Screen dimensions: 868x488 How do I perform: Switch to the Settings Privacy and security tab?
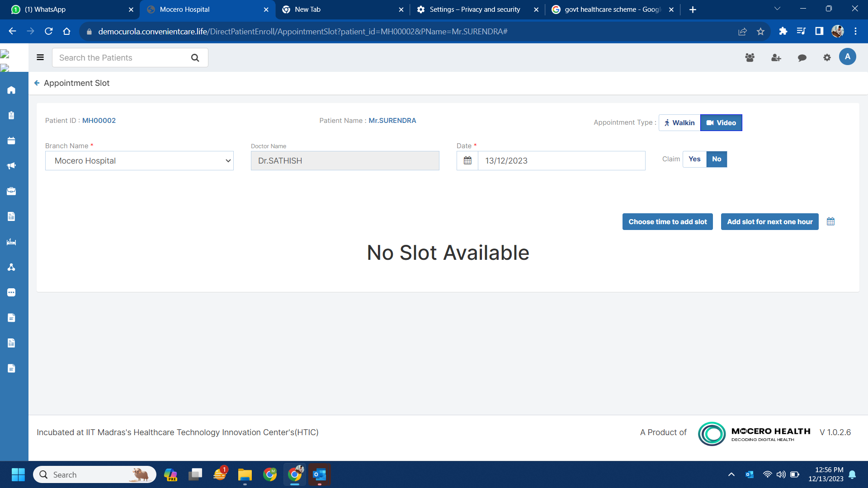[475, 9]
